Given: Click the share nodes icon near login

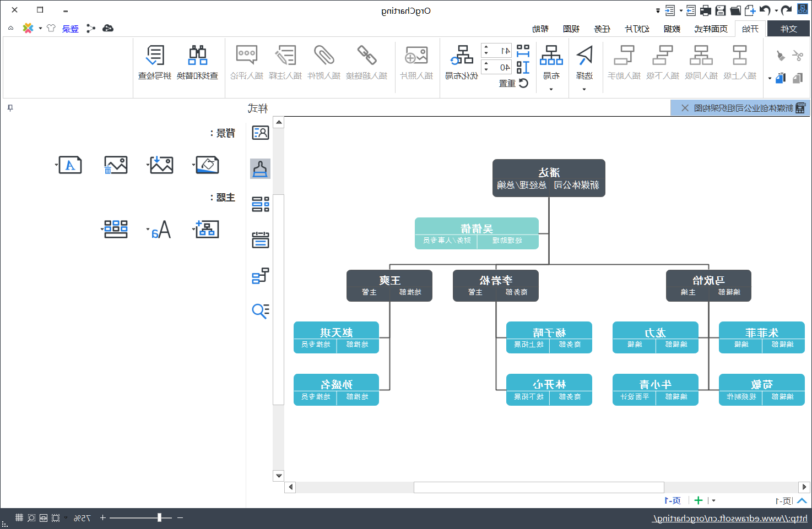Looking at the screenshot, I should [x=91, y=28].
